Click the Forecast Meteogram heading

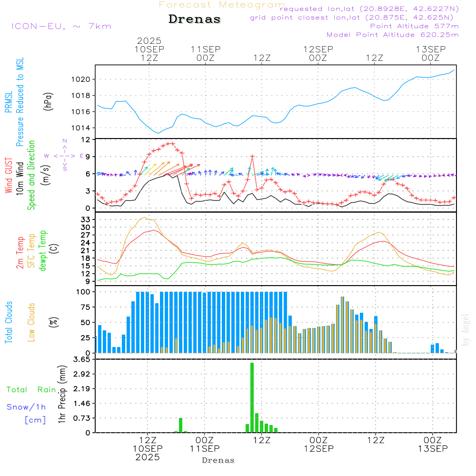[x=222, y=5]
